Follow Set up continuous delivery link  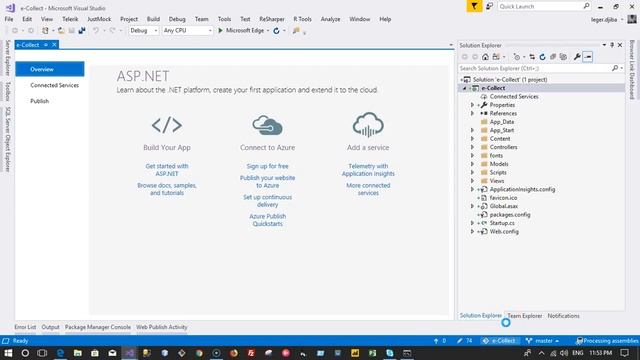267,201
